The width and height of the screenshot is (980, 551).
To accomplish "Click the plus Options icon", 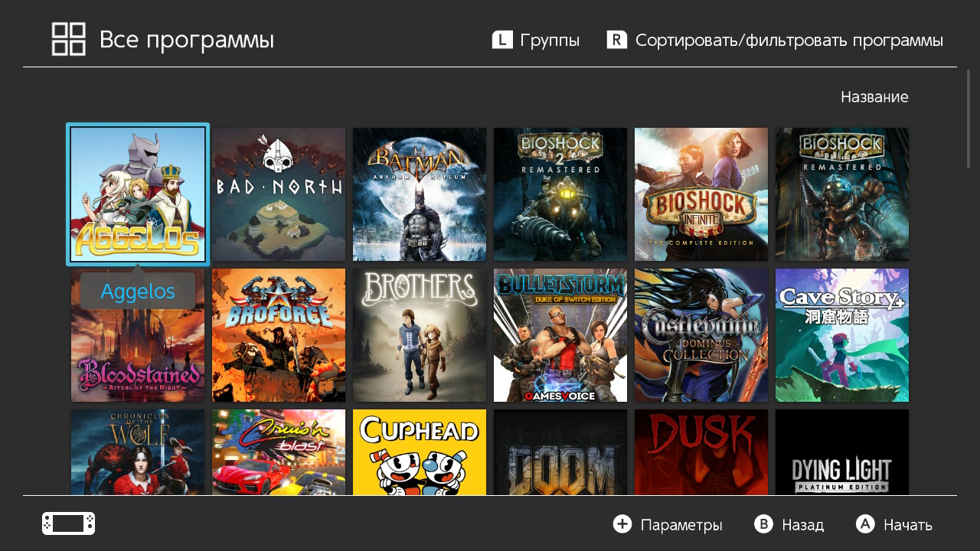I will point(622,523).
